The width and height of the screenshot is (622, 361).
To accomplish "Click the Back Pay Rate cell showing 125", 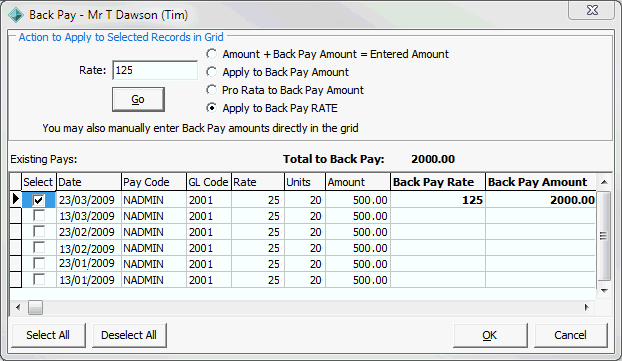I will 438,200.
